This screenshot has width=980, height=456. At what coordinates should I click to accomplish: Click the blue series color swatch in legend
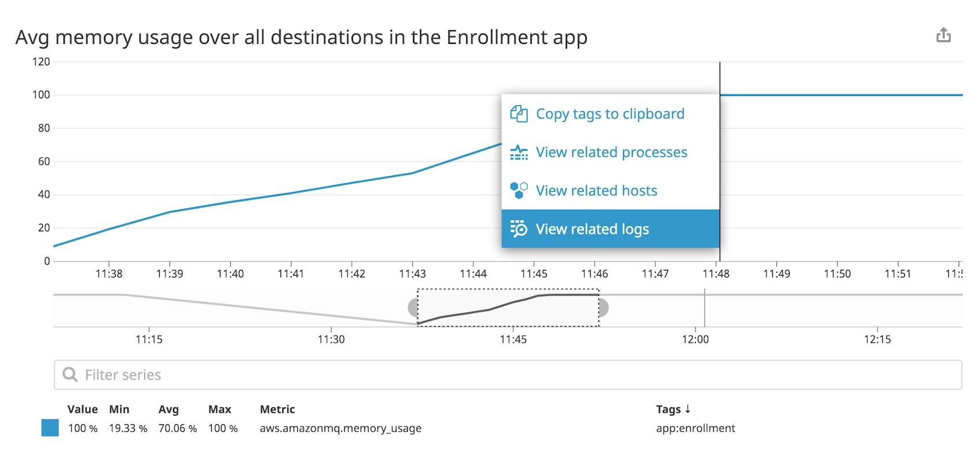point(51,428)
